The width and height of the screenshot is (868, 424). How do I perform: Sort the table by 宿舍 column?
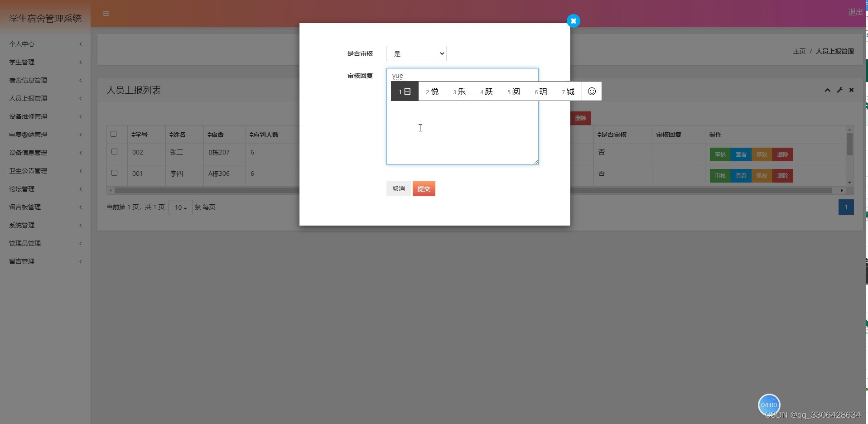(215, 135)
